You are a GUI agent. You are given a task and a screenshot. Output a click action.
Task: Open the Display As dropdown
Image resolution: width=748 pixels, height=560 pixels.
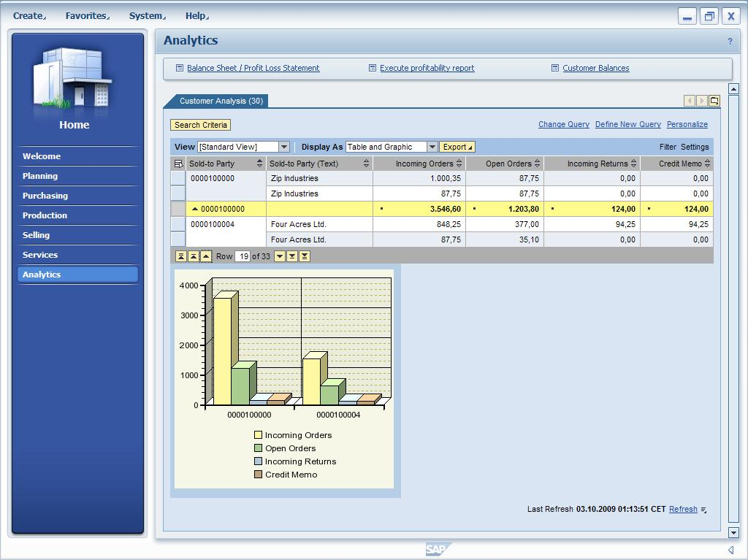pyautogui.click(x=432, y=147)
